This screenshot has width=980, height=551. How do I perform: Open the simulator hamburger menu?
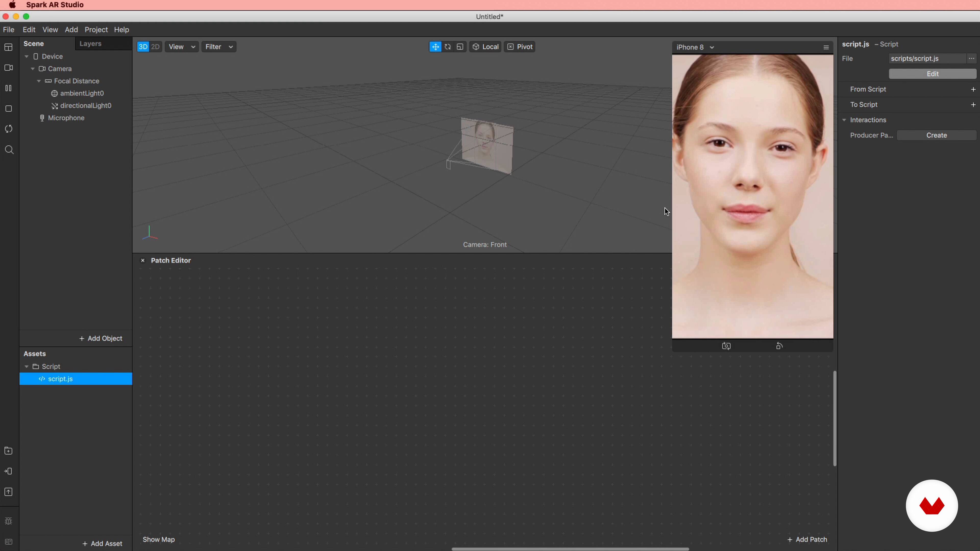point(826,47)
